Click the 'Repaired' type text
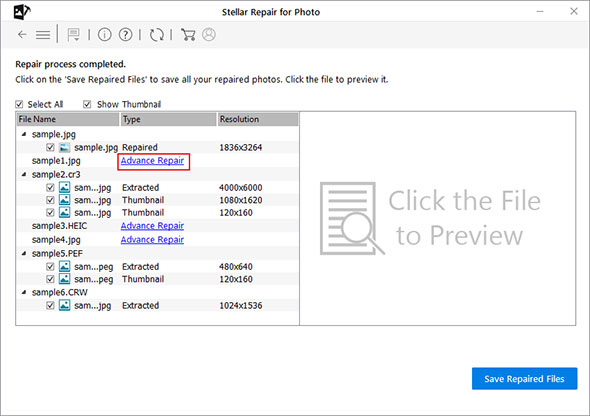This screenshot has width=590, height=416. pos(140,147)
